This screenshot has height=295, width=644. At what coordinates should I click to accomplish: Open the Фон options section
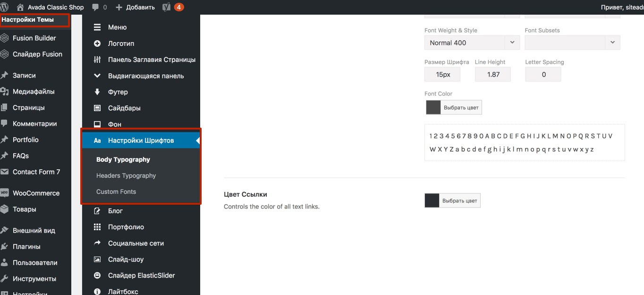(x=141, y=124)
